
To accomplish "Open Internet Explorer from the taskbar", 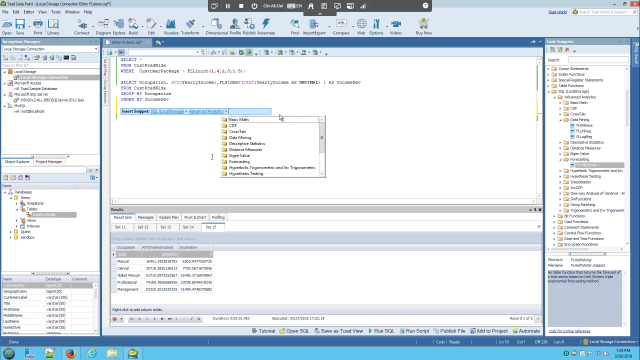I will click(91, 353).
